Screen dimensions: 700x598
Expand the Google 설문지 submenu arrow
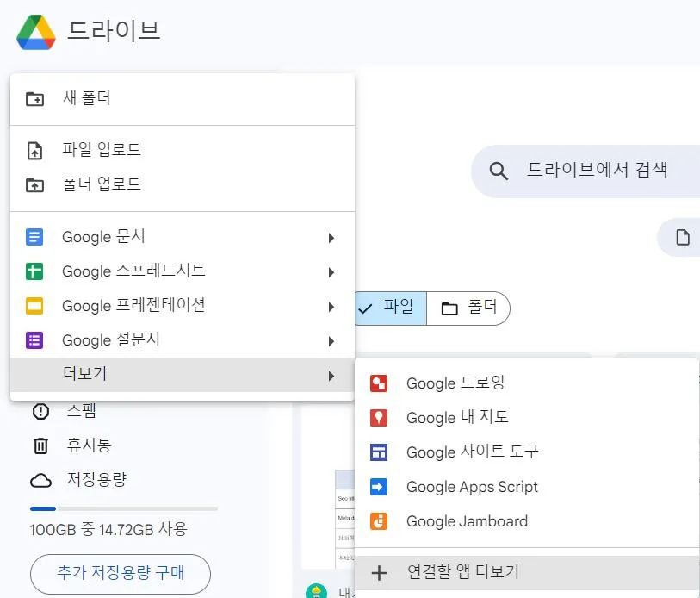[x=331, y=341]
